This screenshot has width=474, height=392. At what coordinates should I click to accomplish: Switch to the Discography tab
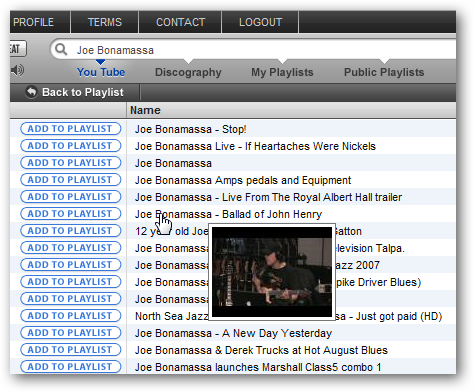[188, 72]
